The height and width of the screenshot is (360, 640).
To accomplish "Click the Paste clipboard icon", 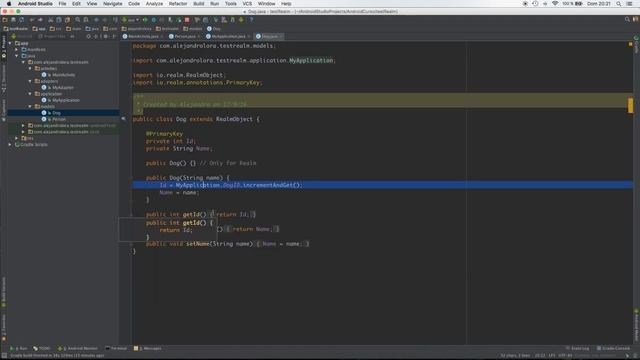I will pos(67,20).
